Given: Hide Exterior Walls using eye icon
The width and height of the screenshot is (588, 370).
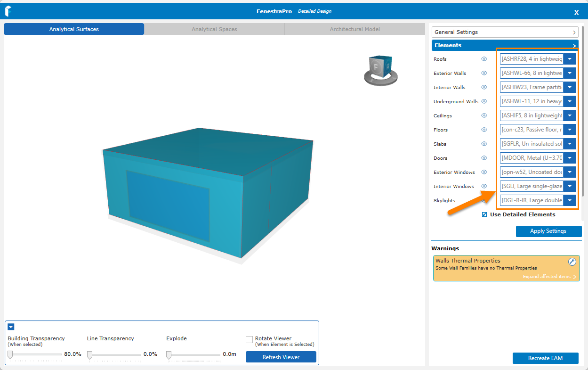Looking at the screenshot, I should (x=484, y=74).
